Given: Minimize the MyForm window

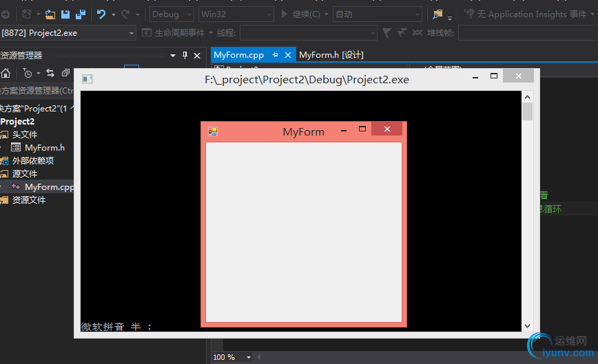Looking at the screenshot, I should pyautogui.click(x=344, y=131).
